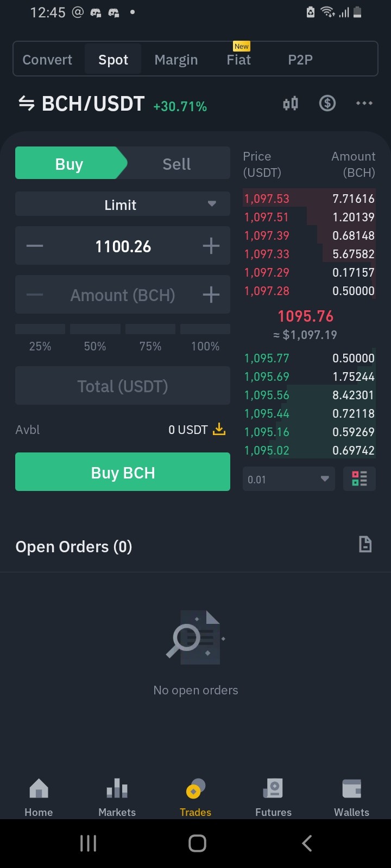Open the 0.01 price precision dropdown
The image size is (391, 868).
[x=289, y=479]
